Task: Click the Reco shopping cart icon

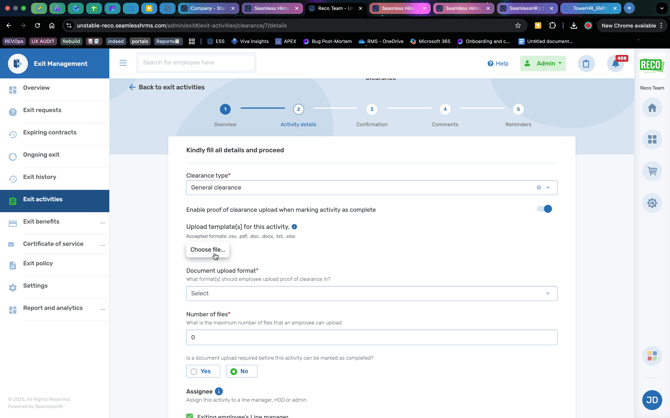Action: pyautogui.click(x=652, y=171)
